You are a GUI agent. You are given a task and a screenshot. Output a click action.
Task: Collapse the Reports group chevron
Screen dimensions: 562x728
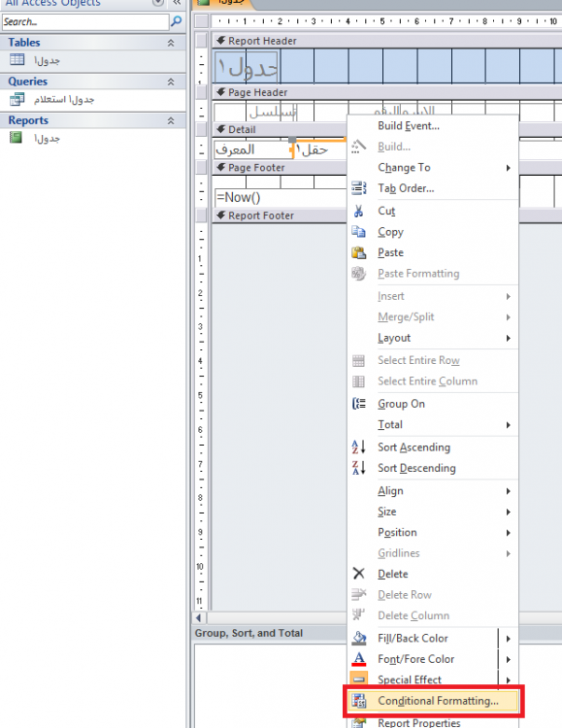coord(171,120)
